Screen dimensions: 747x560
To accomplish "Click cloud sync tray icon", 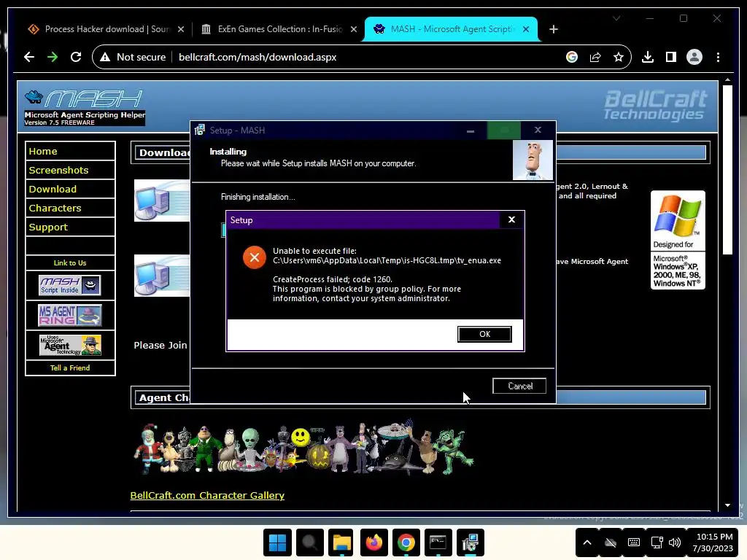I will point(611,542).
